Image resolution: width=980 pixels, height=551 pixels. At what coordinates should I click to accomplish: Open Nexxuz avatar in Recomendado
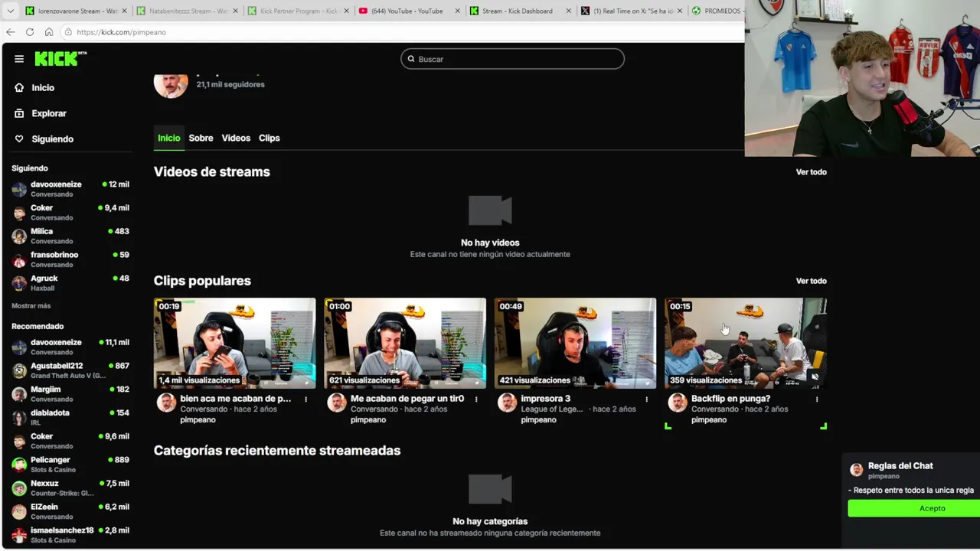point(19,488)
